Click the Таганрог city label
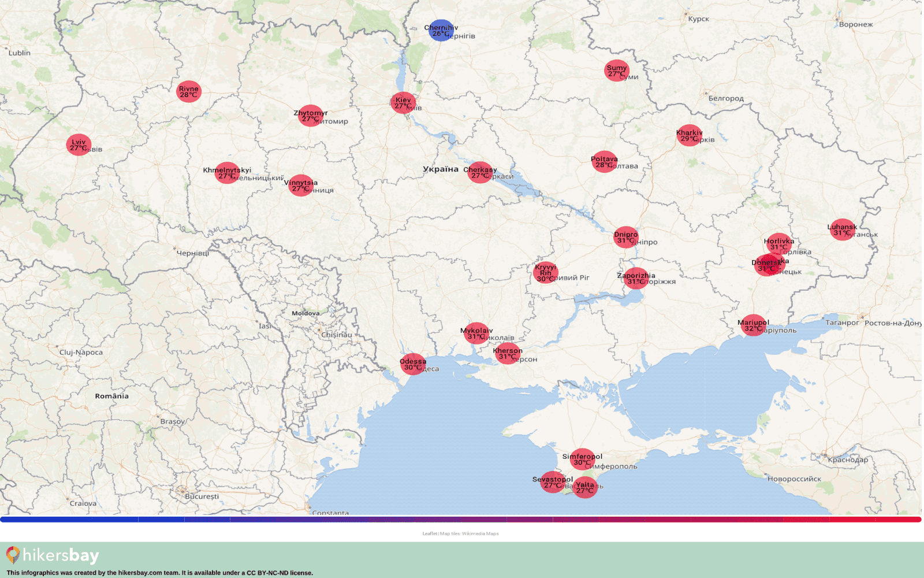The width and height of the screenshot is (924, 578). [x=842, y=323]
